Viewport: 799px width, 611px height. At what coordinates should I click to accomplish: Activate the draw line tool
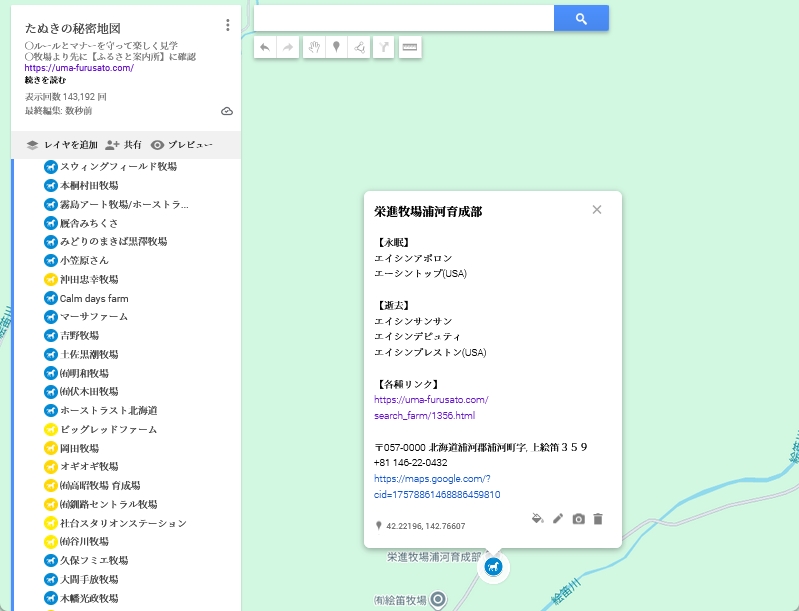[359, 47]
